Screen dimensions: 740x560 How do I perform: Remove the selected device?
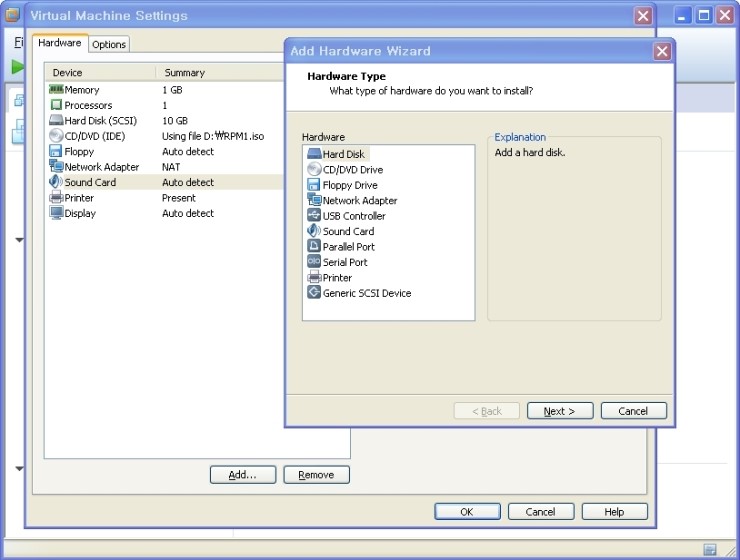[x=316, y=475]
